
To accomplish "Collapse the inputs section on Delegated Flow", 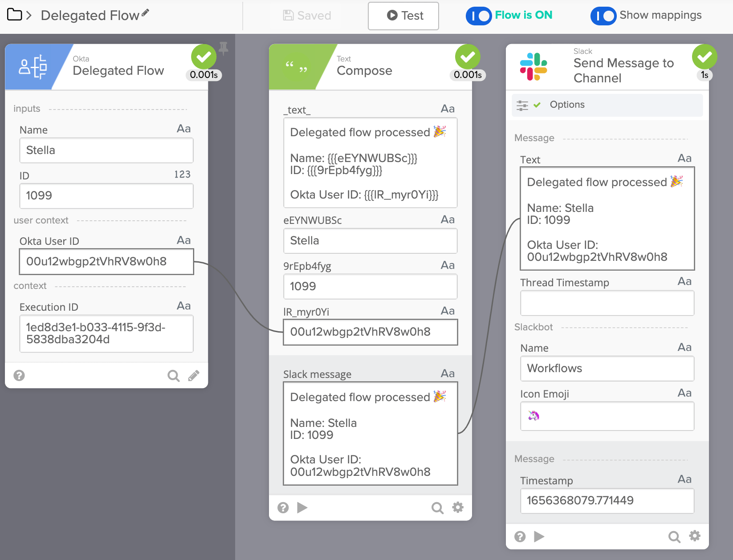I will 27,108.
